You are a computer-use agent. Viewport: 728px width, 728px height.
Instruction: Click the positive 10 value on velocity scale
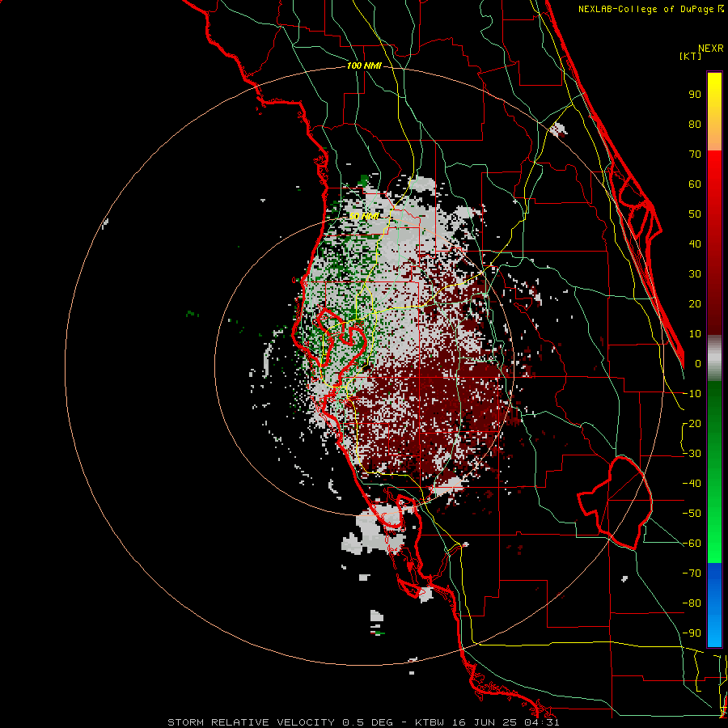click(695, 334)
